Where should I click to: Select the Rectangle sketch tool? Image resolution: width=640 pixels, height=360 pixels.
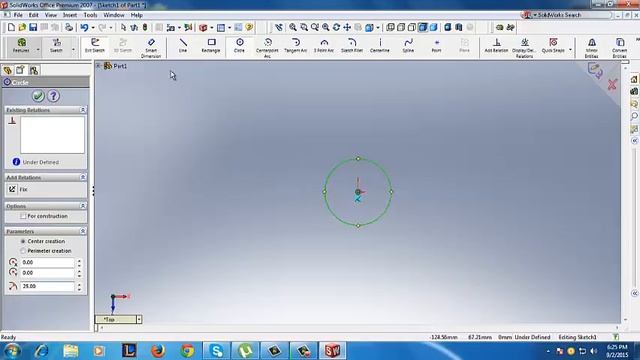pyautogui.click(x=211, y=46)
